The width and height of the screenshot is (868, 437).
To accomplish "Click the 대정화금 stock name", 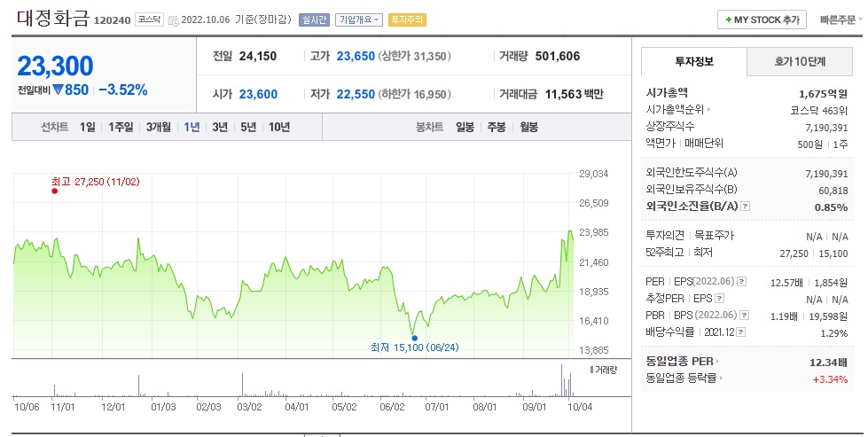I will tap(53, 19).
